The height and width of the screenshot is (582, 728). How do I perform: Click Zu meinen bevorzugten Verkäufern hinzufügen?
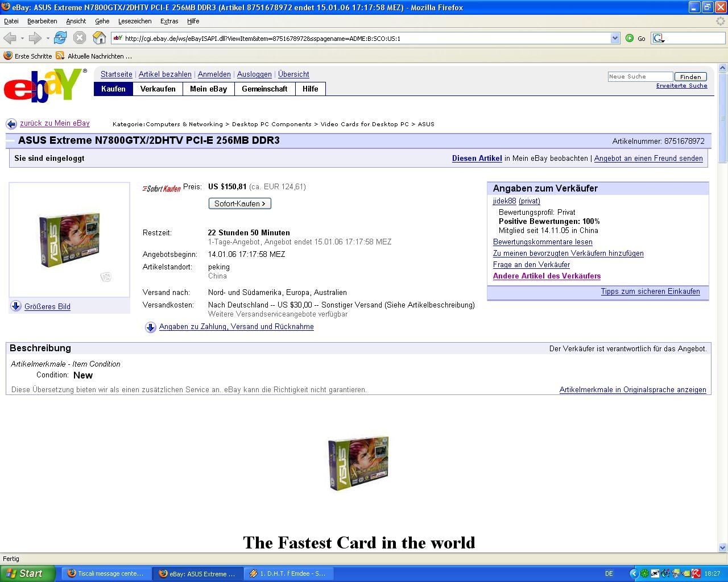click(568, 253)
